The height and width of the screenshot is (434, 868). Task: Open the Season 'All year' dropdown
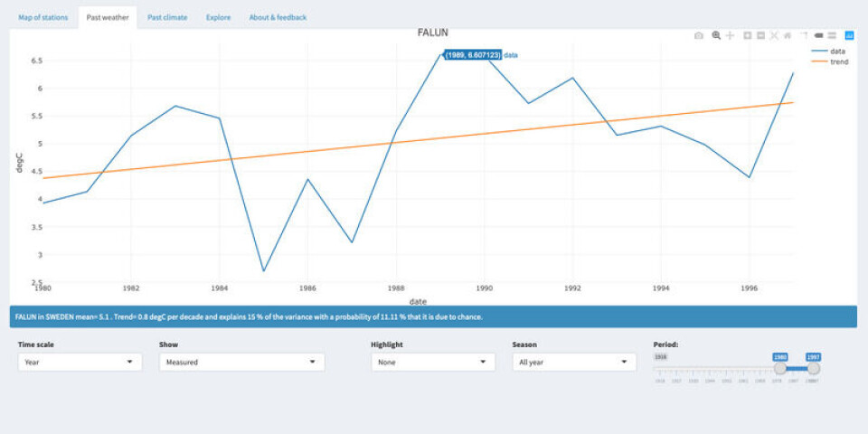click(x=574, y=362)
